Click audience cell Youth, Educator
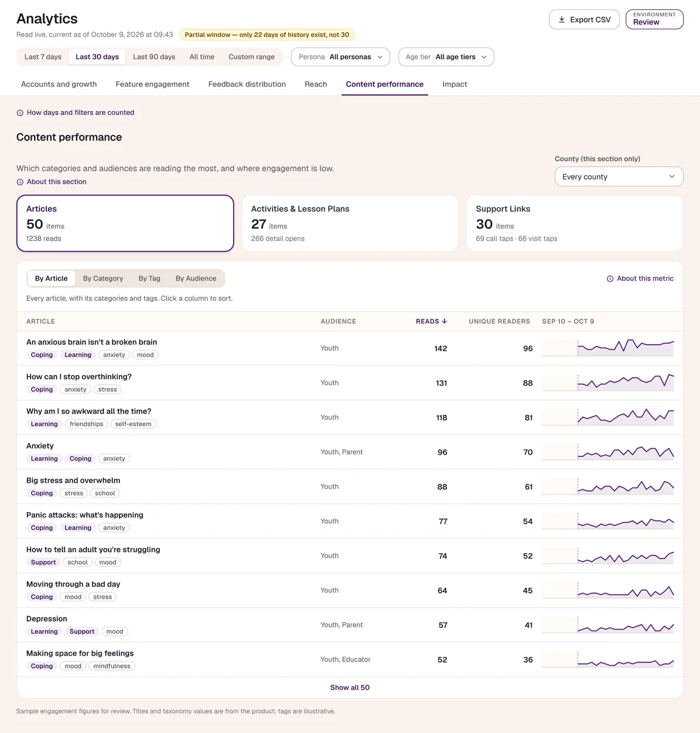 pyautogui.click(x=346, y=660)
